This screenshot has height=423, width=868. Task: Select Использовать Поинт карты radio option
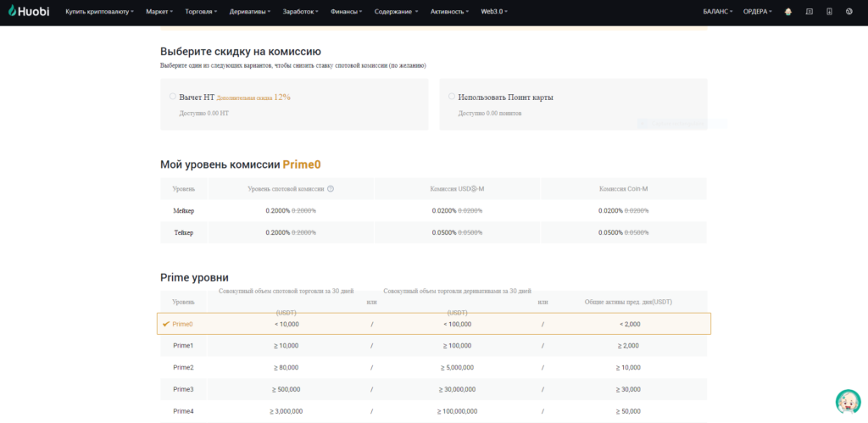[x=452, y=97]
